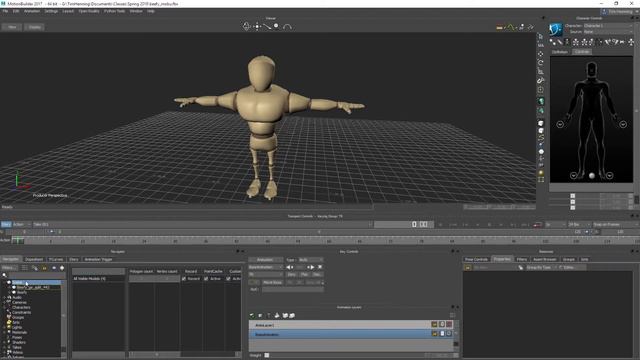Click the green head icon in vertical toolbar
The image size is (640, 360).
pyautogui.click(x=541, y=101)
